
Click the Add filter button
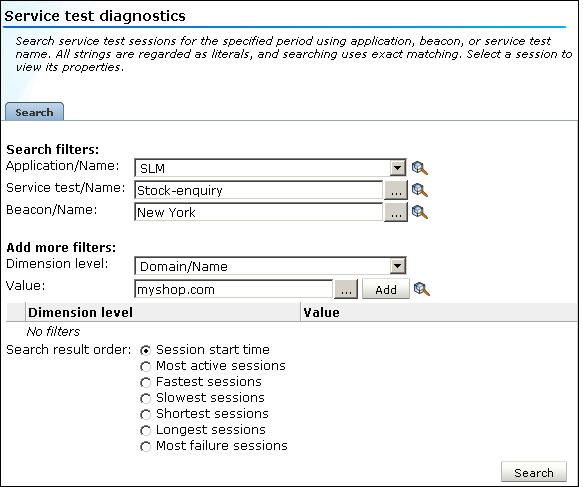pos(386,289)
